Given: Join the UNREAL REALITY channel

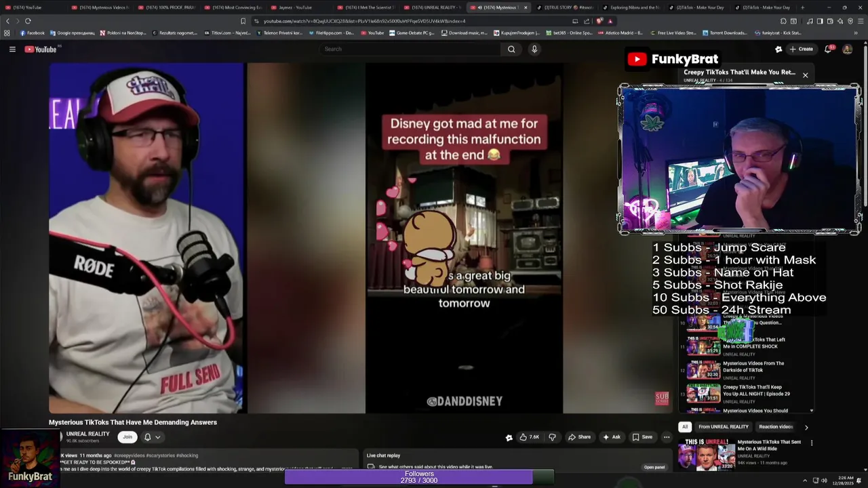Looking at the screenshot, I should pyautogui.click(x=127, y=437).
